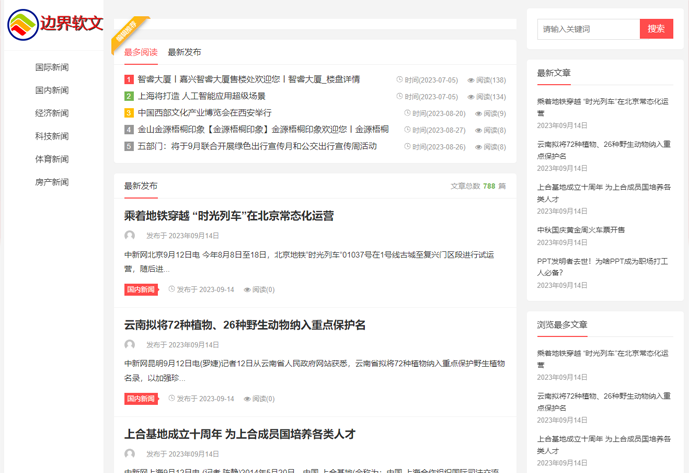Screen dimensions: 689x473
Task: Click the author avatar under 云南拟将72种植物 article
Action: [x=130, y=345]
